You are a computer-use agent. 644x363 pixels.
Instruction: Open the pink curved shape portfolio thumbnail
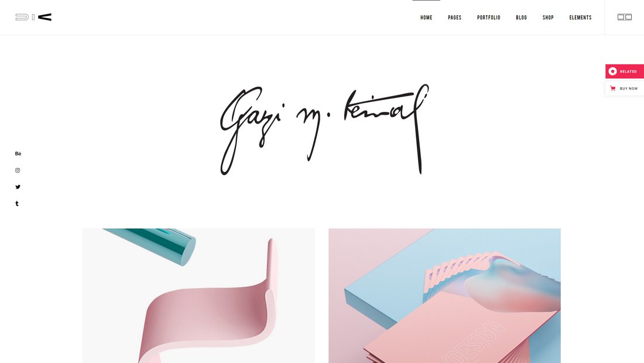(x=199, y=296)
